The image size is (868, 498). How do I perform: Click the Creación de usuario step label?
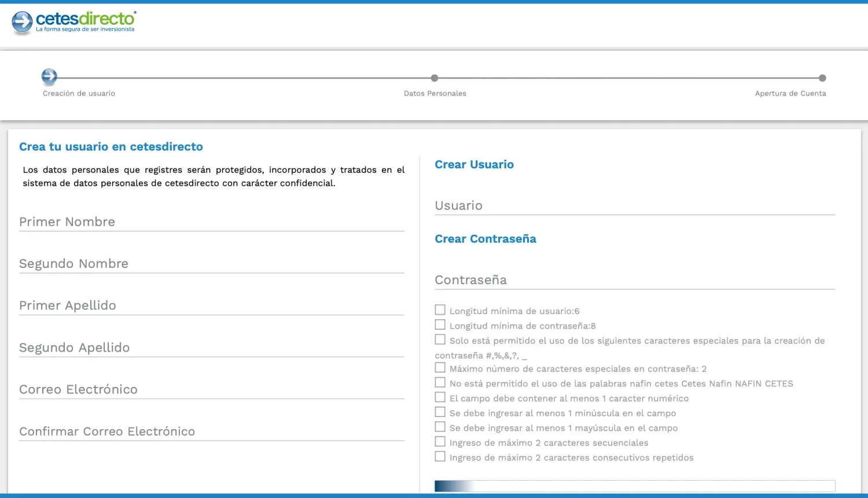click(79, 93)
